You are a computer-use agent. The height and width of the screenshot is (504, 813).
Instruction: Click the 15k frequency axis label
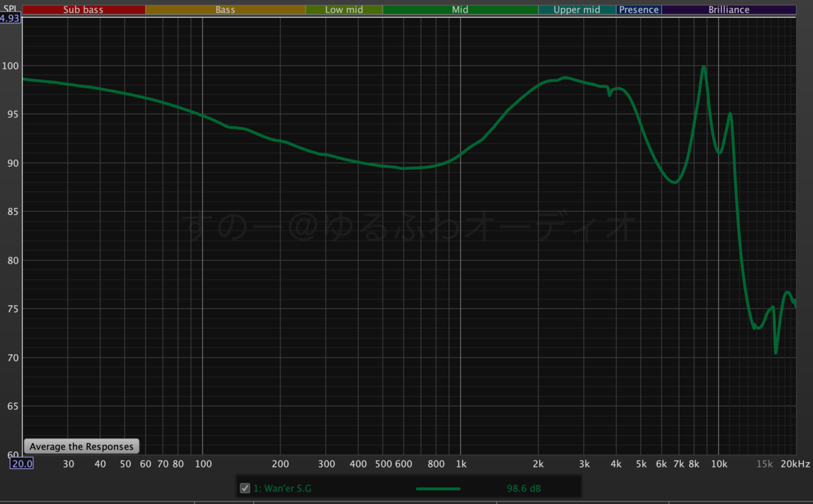(x=764, y=464)
